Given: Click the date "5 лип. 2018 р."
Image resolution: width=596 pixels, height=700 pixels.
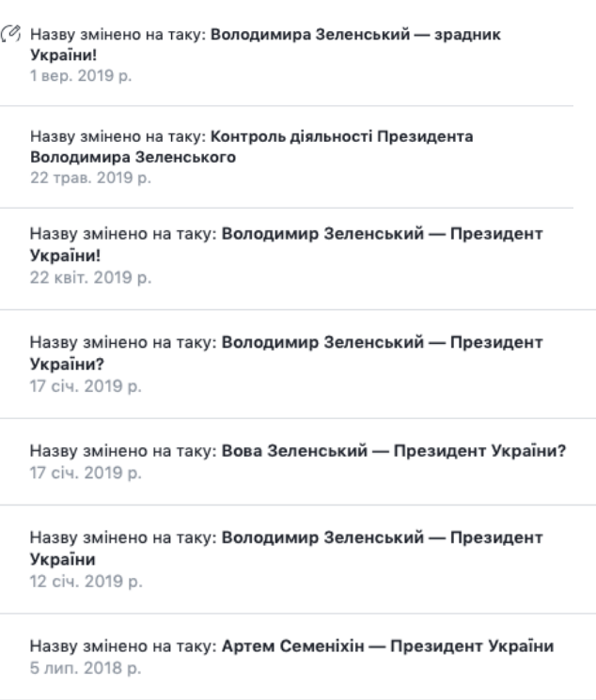Looking at the screenshot, I should click(81, 669).
